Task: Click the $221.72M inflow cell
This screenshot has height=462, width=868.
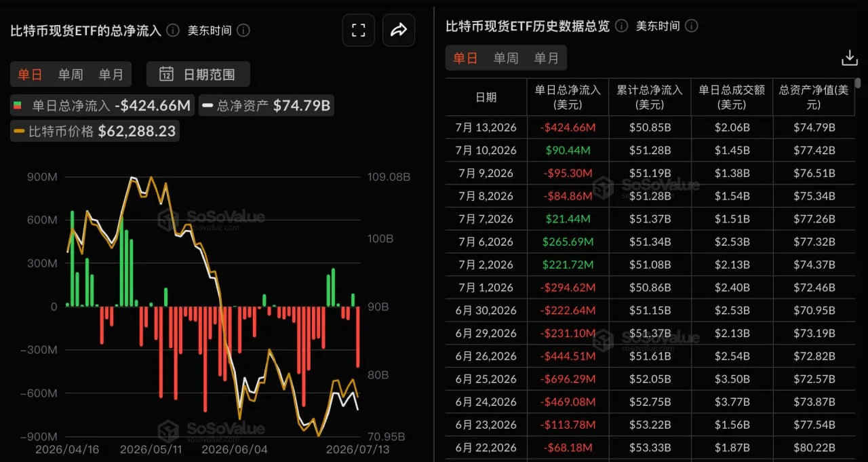Action: [568, 265]
